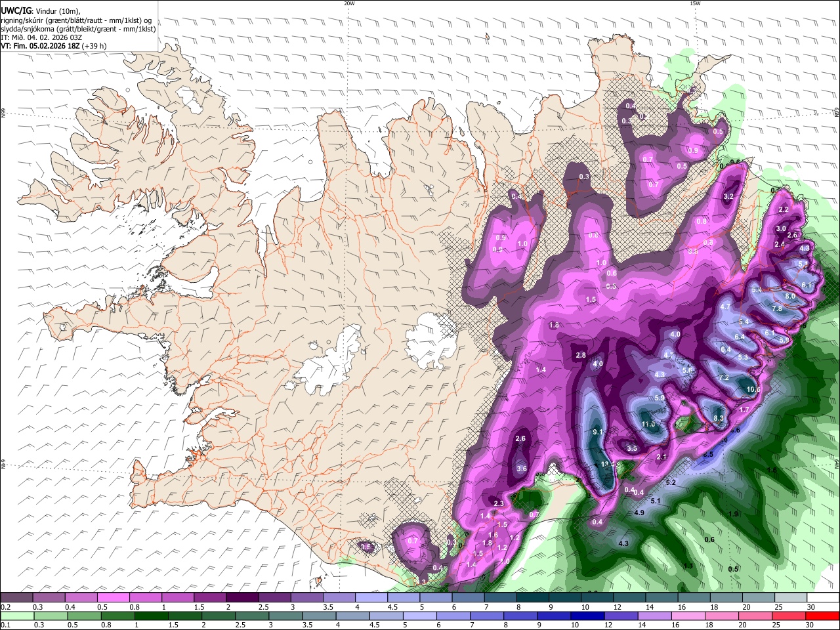Click the 'VT: Fim. 05.02.2026 18Z (+39 h)' line
Screen dimensions: 840x630
pyautogui.click(x=54, y=46)
